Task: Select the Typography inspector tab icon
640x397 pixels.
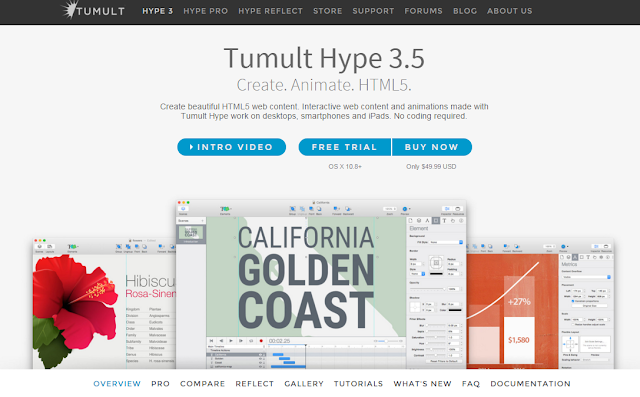Action: (x=444, y=221)
